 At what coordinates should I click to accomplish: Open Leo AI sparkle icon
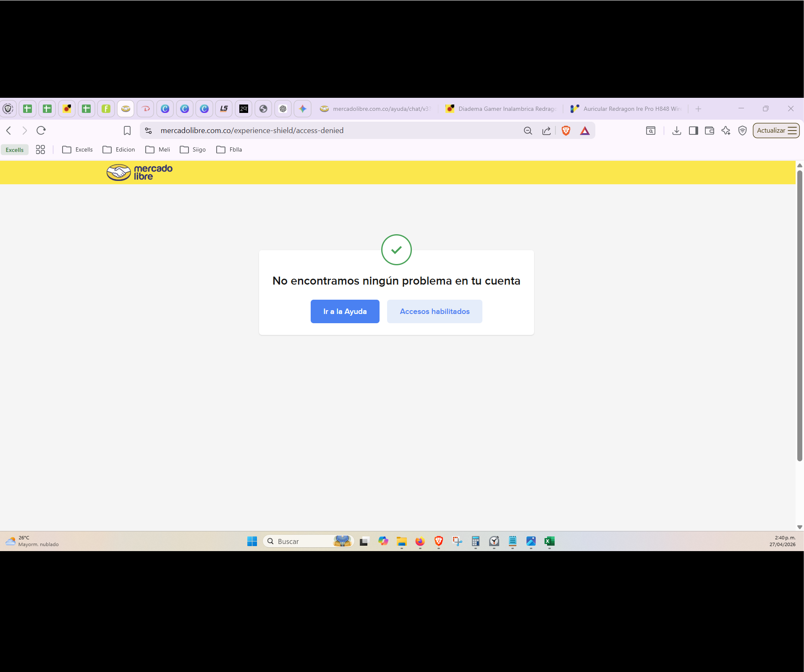pyautogui.click(x=726, y=131)
